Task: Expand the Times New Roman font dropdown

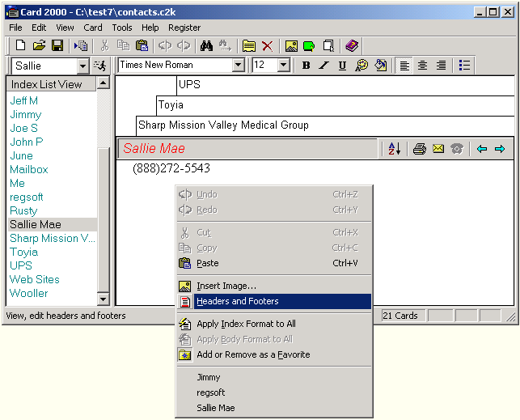Action: [238, 65]
